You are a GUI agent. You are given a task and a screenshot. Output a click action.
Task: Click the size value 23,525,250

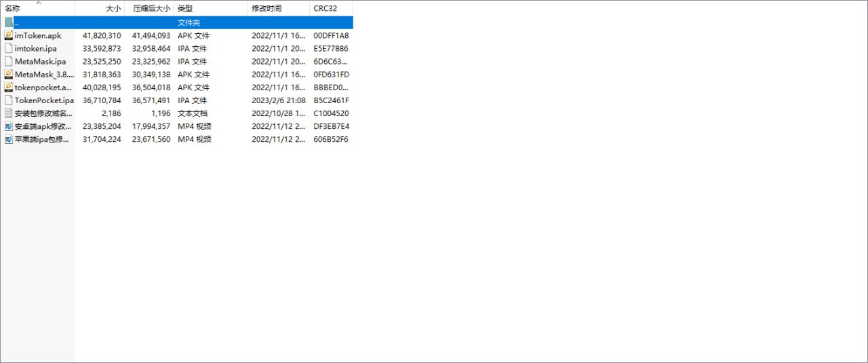[x=102, y=61]
